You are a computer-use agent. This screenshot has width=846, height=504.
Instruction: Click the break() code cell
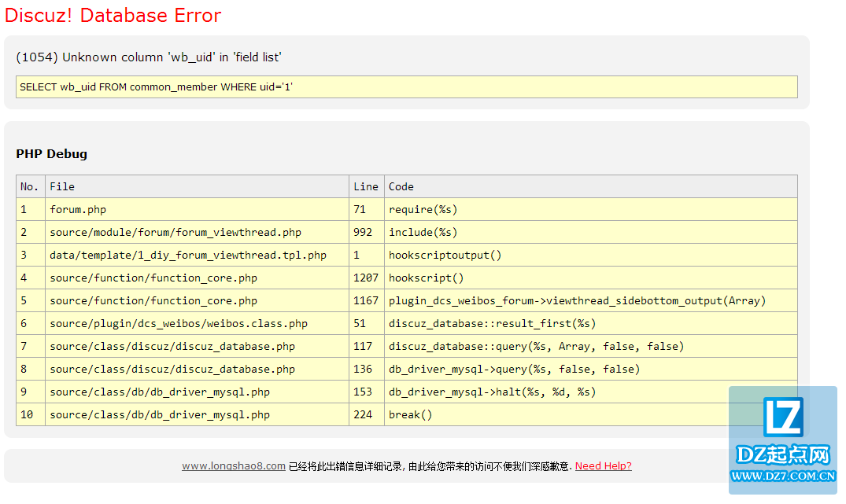click(x=591, y=414)
